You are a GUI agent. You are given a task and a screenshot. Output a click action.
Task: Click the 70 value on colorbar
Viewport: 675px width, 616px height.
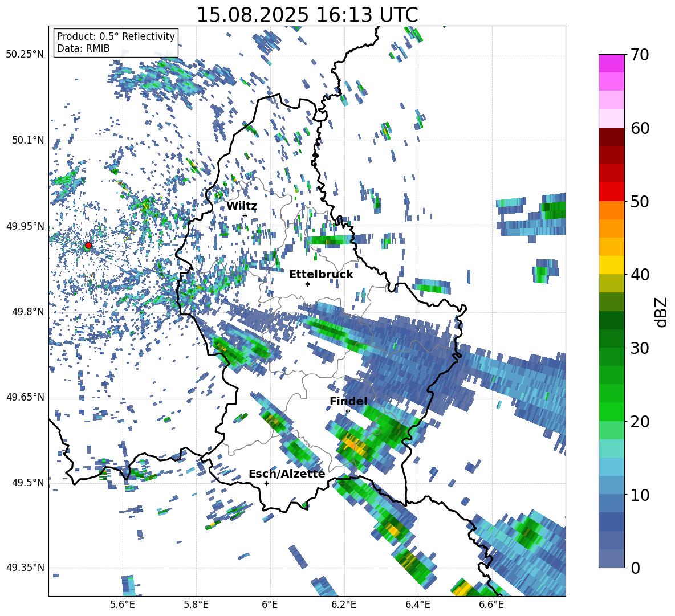click(x=639, y=55)
